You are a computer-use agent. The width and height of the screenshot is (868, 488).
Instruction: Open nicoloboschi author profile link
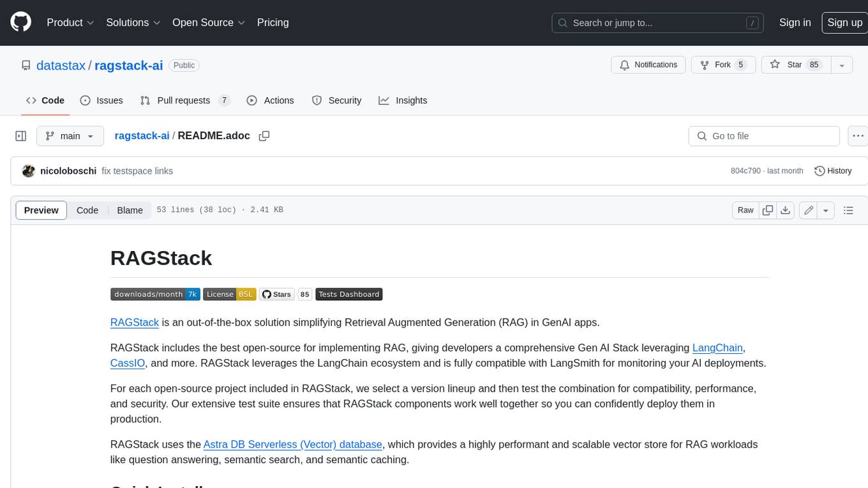(68, 171)
